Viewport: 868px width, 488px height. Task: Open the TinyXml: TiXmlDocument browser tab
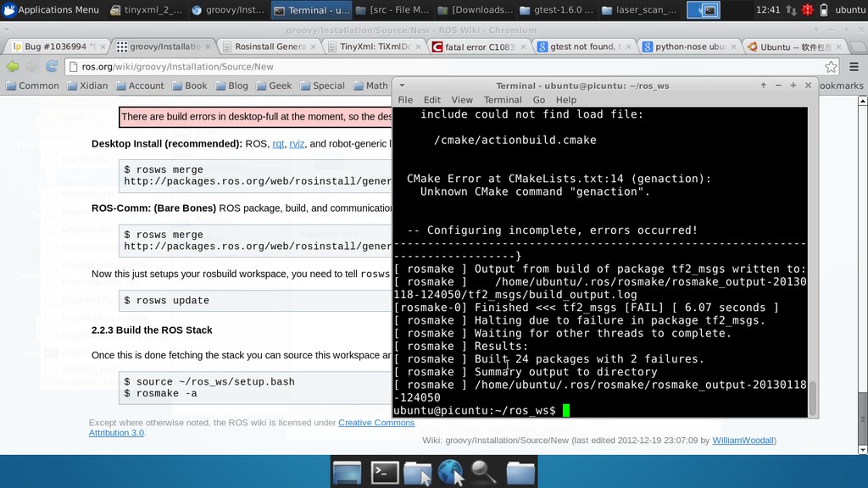[375, 47]
